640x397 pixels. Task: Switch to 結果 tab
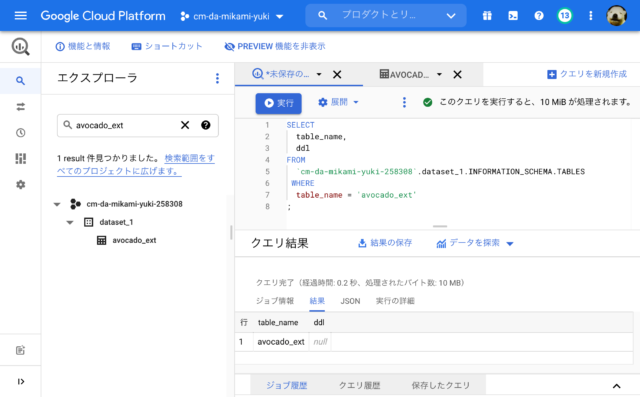(x=317, y=301)
